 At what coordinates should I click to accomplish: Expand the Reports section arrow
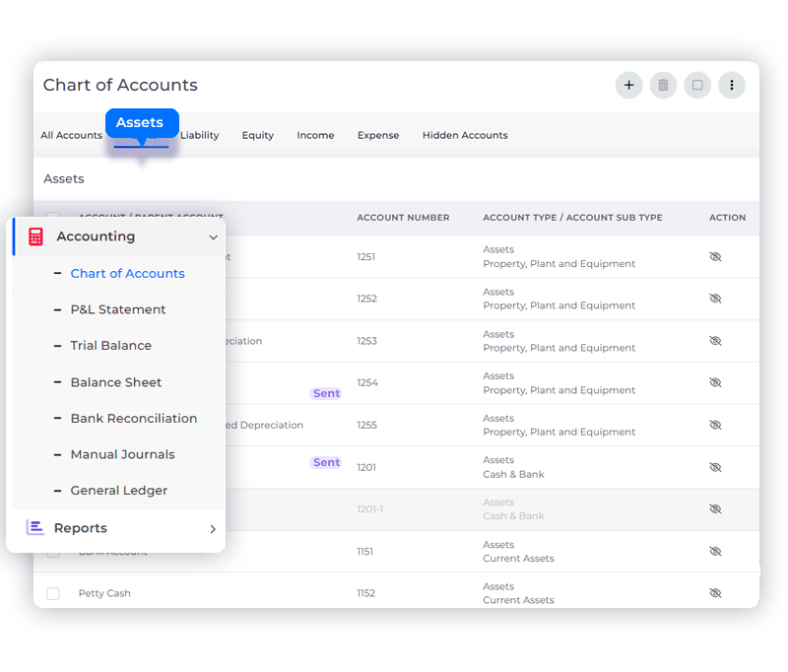213,529
